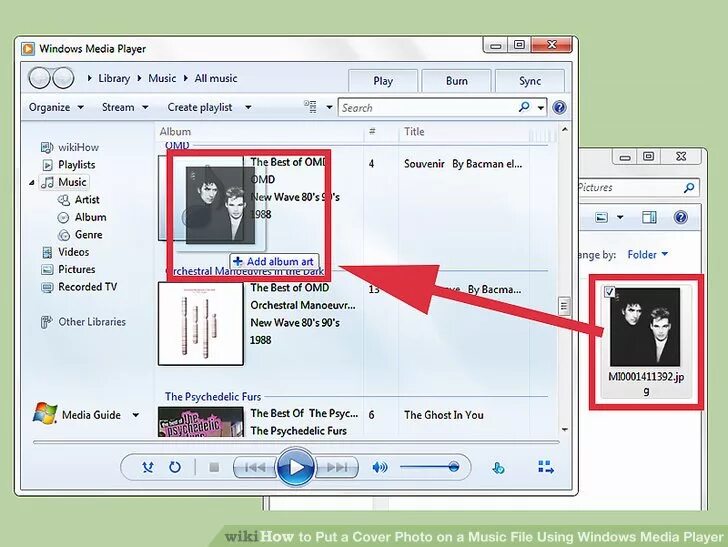
Task: Switch to Now Playing view
Action: pos(546,467)
